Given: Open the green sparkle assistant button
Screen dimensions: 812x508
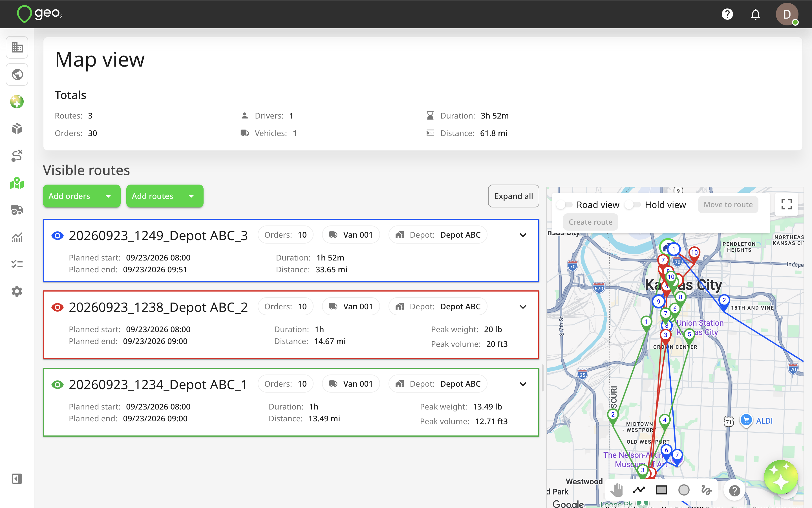Looking at the screenshot, I should coord(781,477).
